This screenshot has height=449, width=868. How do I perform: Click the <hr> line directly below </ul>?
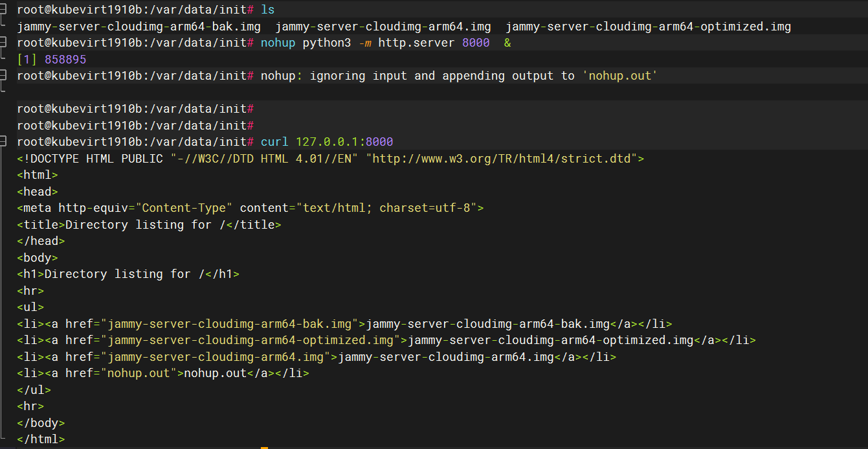click(30, 406)
